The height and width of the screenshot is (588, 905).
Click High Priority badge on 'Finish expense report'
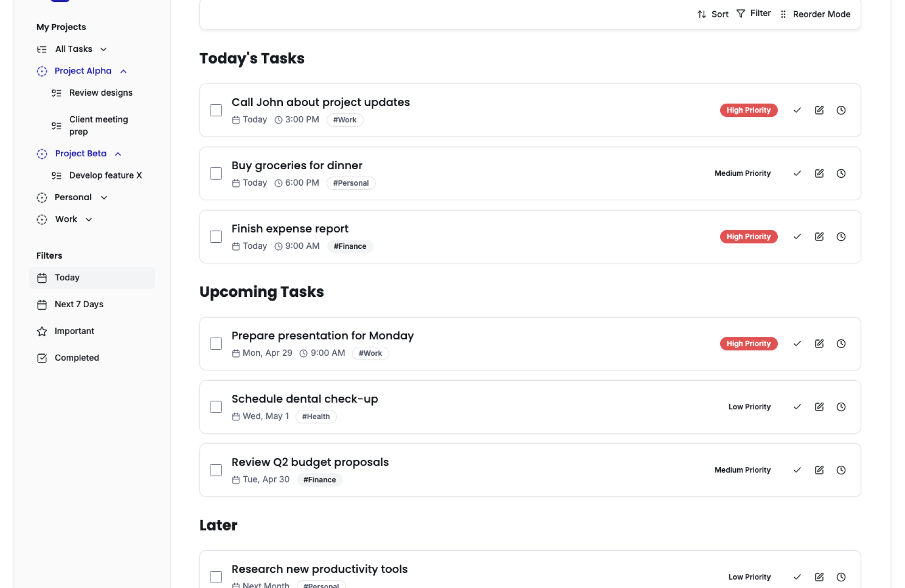[748, 237]
